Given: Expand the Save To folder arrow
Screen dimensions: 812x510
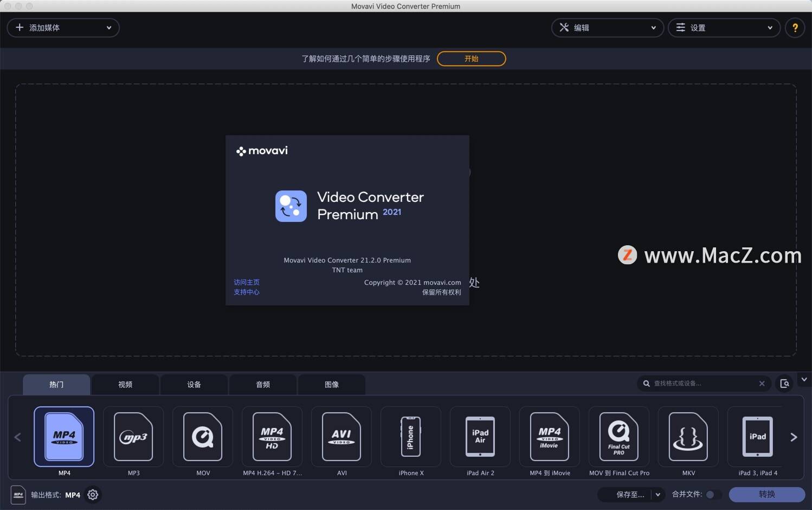Looking at the screenshot, I should point(658,495).
